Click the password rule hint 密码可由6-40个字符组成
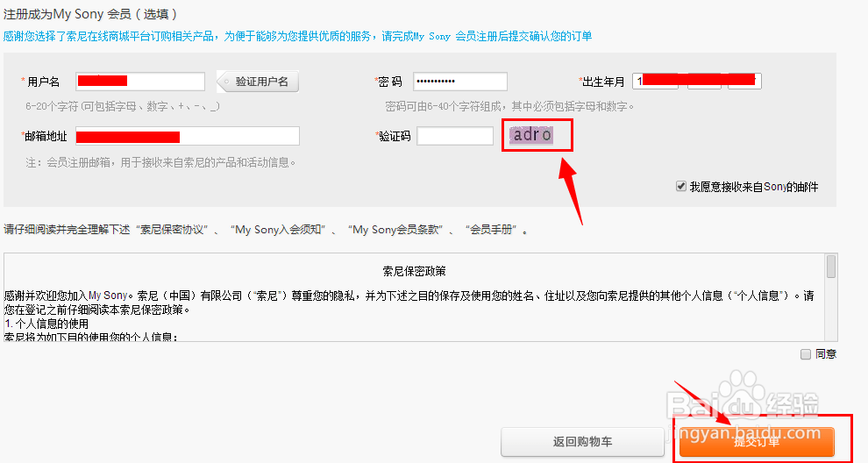Screen dimensions: 868x463 coord(509,106)
